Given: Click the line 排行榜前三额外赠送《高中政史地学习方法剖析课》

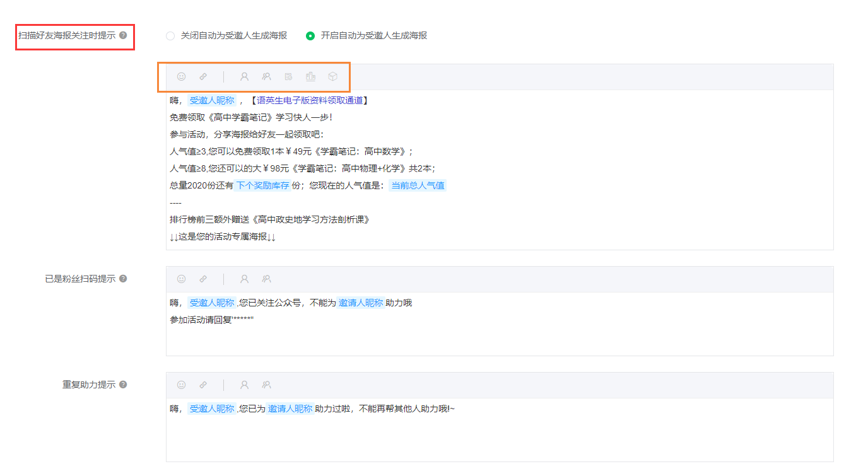Looking at the screenshot, I should (269, 219).
